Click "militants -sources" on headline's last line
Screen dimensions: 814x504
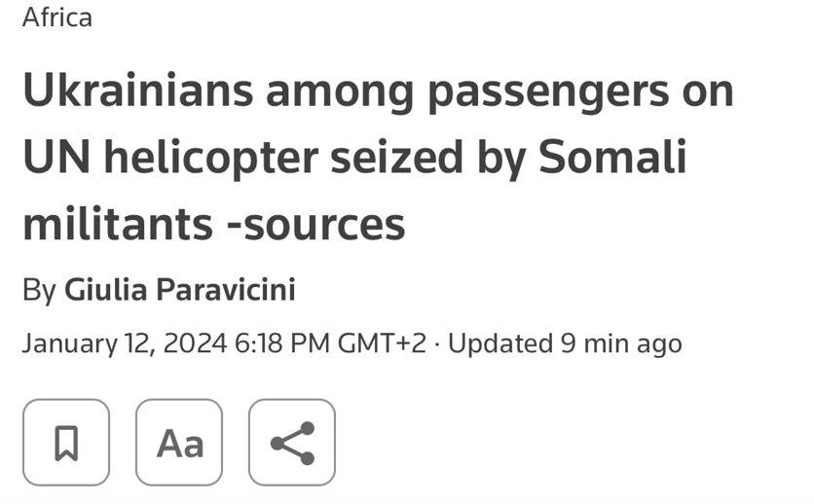[x=213, y=224]
